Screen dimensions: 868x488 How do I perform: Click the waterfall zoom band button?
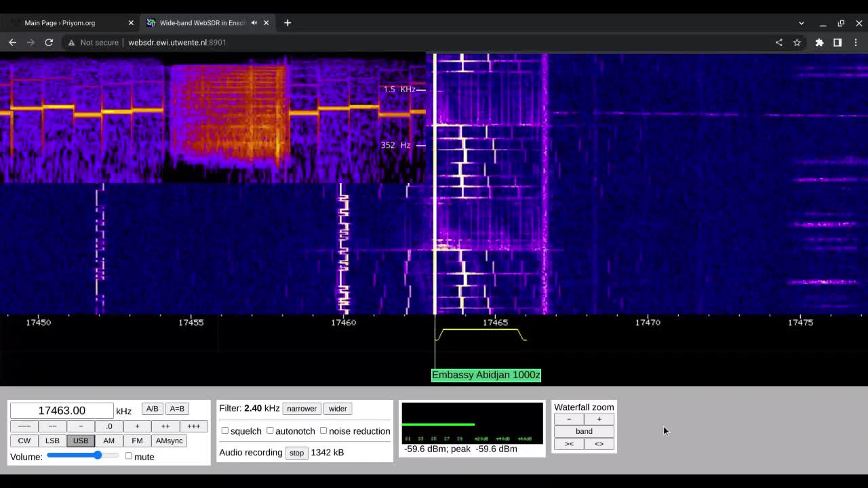[584, 431]
